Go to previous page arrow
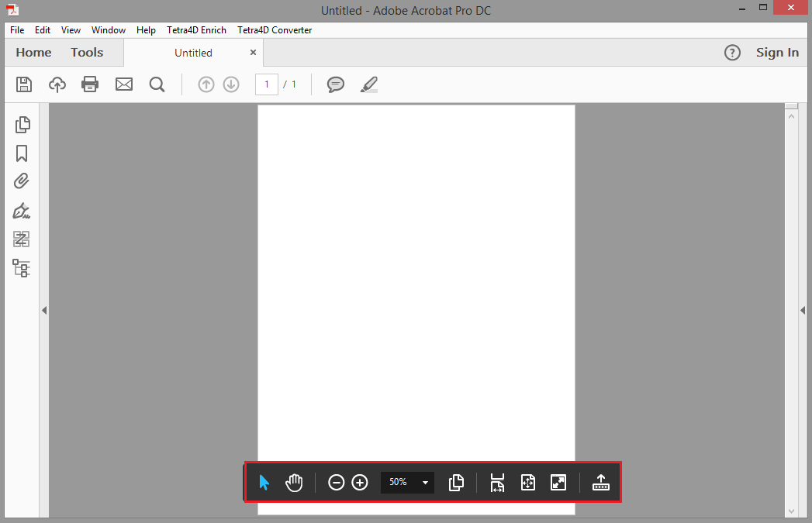The width and height of the screenshot is (812, 523). [206, 84]
